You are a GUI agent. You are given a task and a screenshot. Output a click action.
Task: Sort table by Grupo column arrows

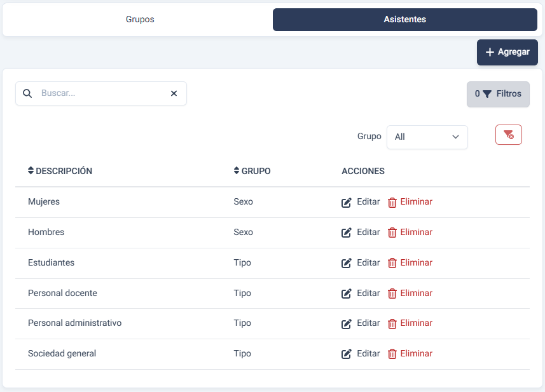pyautogui.click(x=237, y=171)
